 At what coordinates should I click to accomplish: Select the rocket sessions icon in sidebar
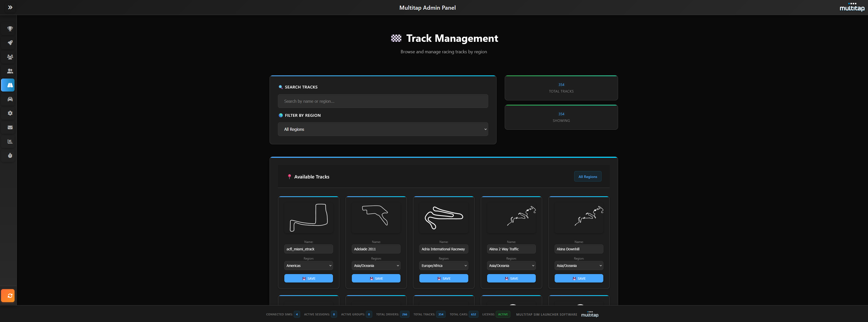pyautogui.click(x=10, y=43)
